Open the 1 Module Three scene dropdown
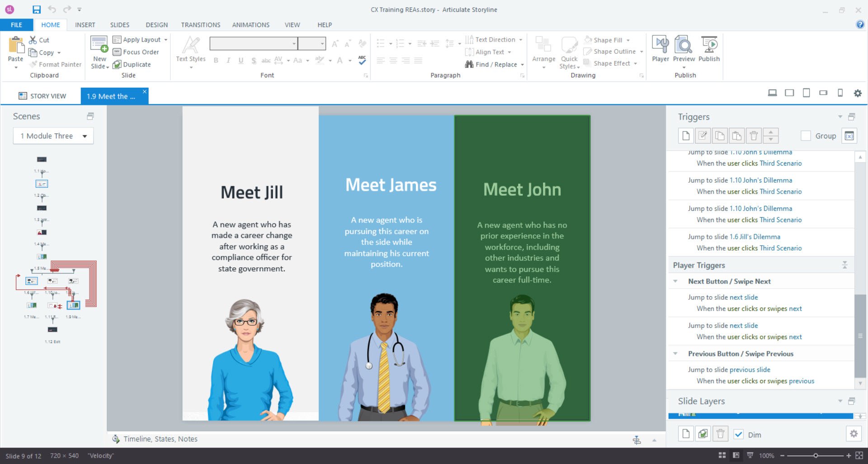This screenshot has height=464, width=868. coord(53,136)
